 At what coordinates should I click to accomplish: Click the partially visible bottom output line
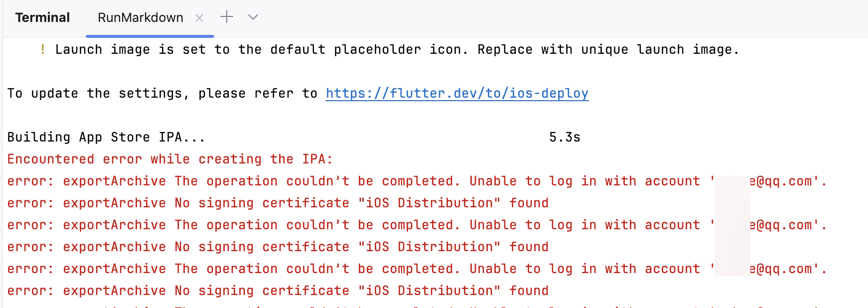(399, 305)
